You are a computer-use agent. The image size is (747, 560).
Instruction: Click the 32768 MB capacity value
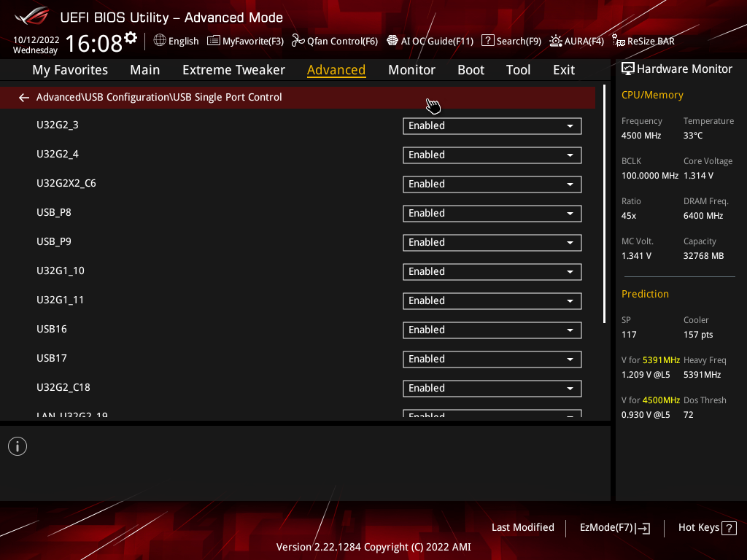click(x=704, y=256)
